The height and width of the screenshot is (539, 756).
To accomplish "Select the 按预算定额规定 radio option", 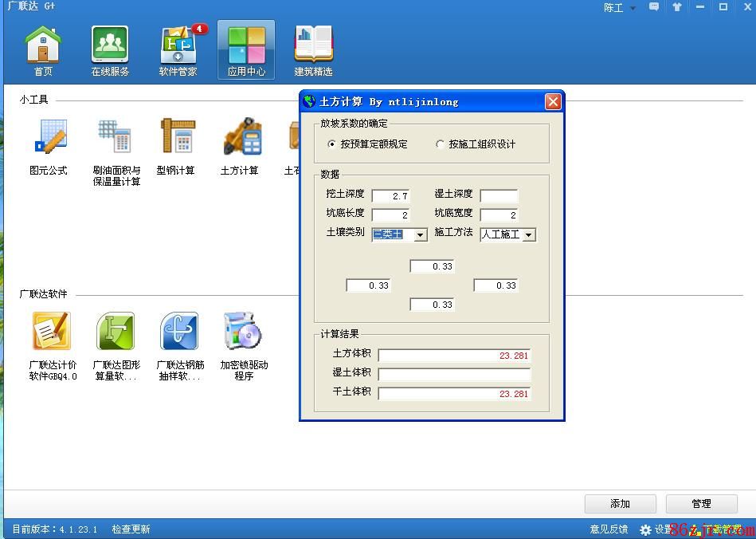I will click(x=332, y=145).
